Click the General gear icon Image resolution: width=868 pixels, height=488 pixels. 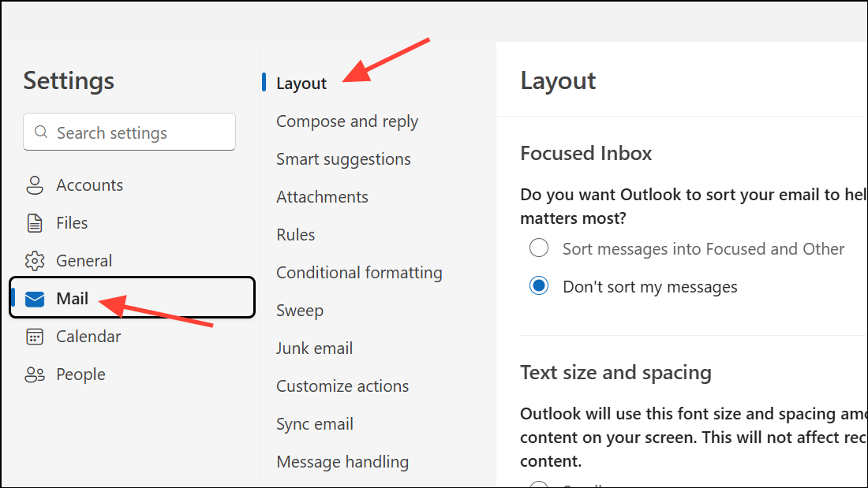coord(34,261)
